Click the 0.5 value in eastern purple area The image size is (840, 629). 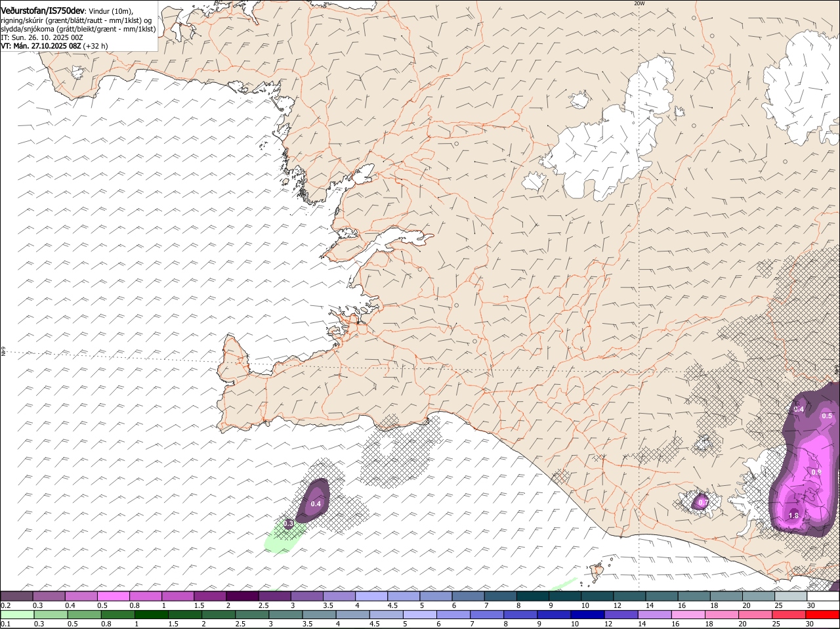827,416
